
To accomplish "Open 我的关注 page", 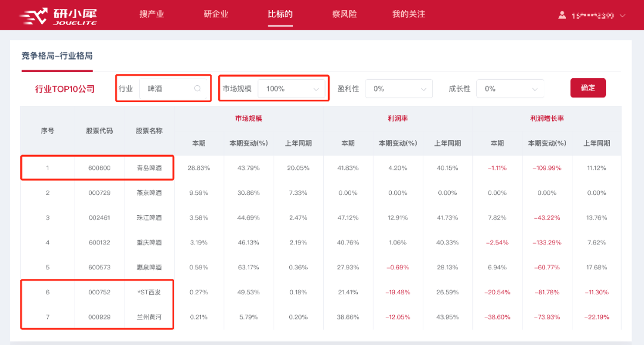I will (408, 14).
